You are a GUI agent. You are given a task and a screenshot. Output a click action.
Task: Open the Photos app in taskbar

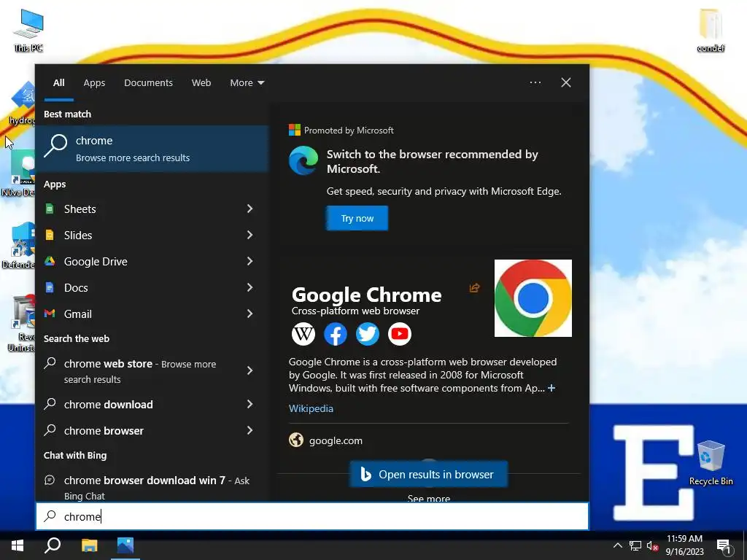(x=125, y=545)
